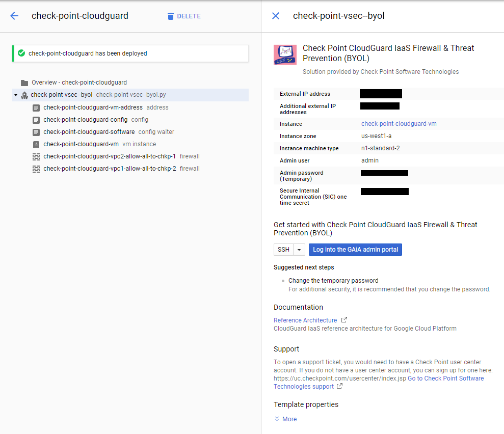Click the Check Point CloudGuard product logo
This screenshot has height=434, width=504.
(285, 55)
